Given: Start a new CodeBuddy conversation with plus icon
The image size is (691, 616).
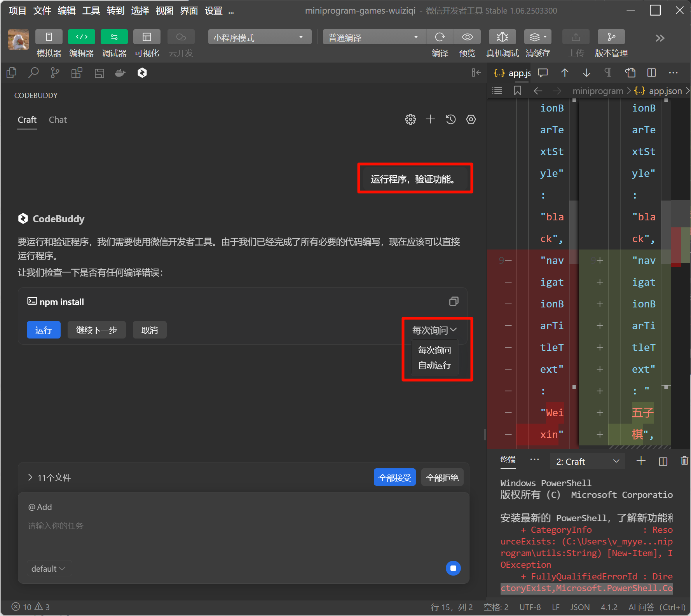Looking at the screenshot, I should click(x=430, y=119).
